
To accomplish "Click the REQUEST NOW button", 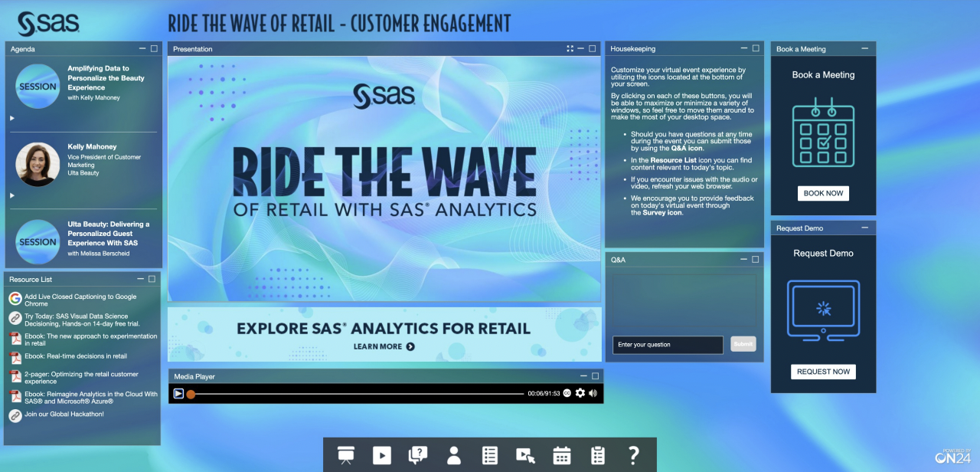I will [x=823, y=372].
